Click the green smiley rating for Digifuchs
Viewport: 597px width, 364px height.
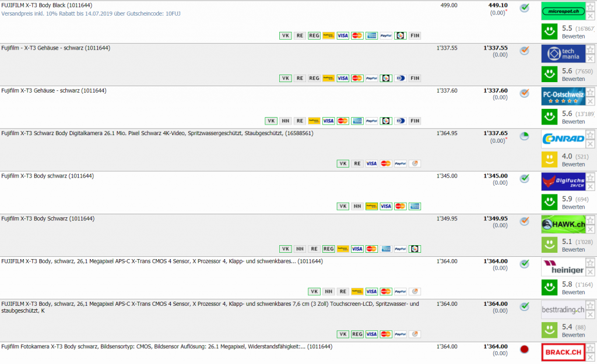coord(548,202)
